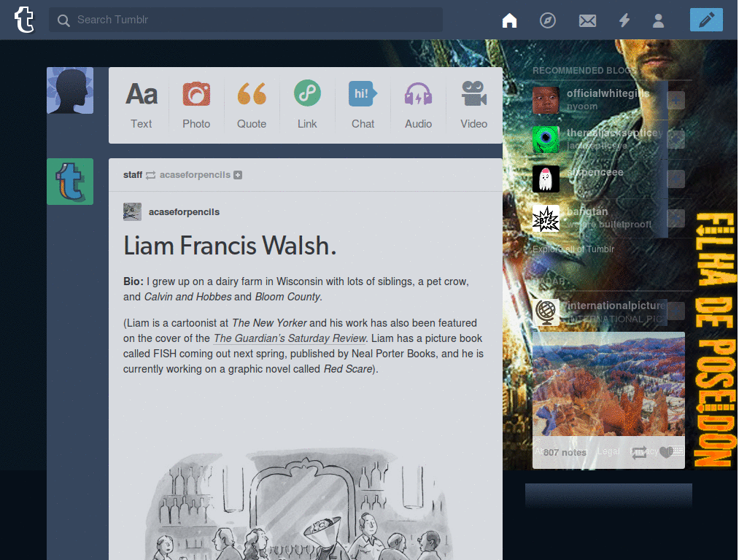
Task: Click Explore all of Tumblr
Action: [x=573, y=249]
